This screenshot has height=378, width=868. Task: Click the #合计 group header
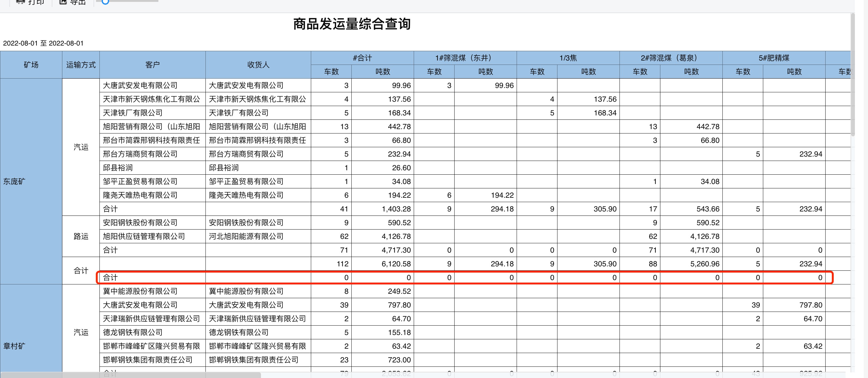click(362, 58)
